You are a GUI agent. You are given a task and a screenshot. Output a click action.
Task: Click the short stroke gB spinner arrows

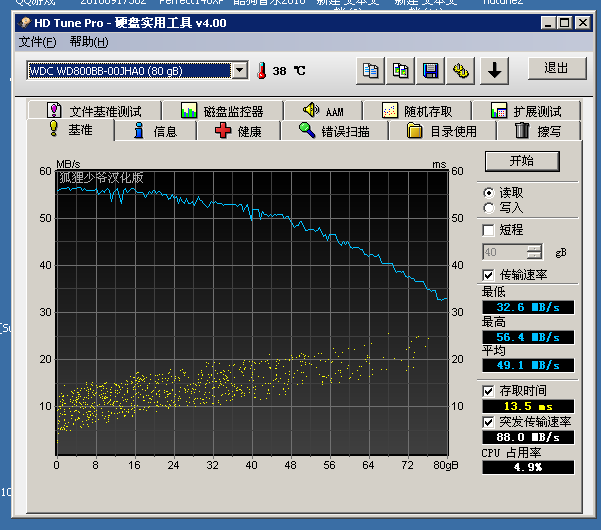[534, 252]
